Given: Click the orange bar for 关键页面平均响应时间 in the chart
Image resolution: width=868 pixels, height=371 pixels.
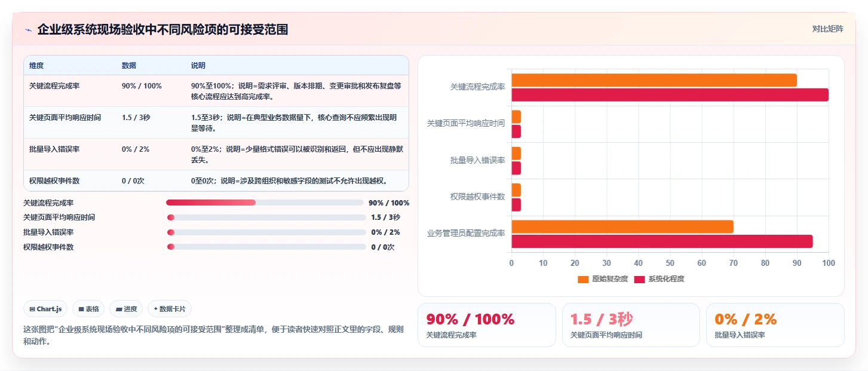Looking at the screenshot, I should 516,116.
